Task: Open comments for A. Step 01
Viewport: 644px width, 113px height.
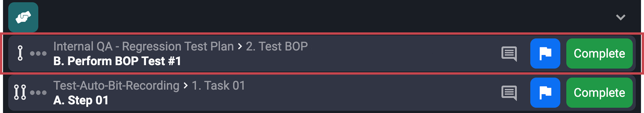Action: pos(509,93)
